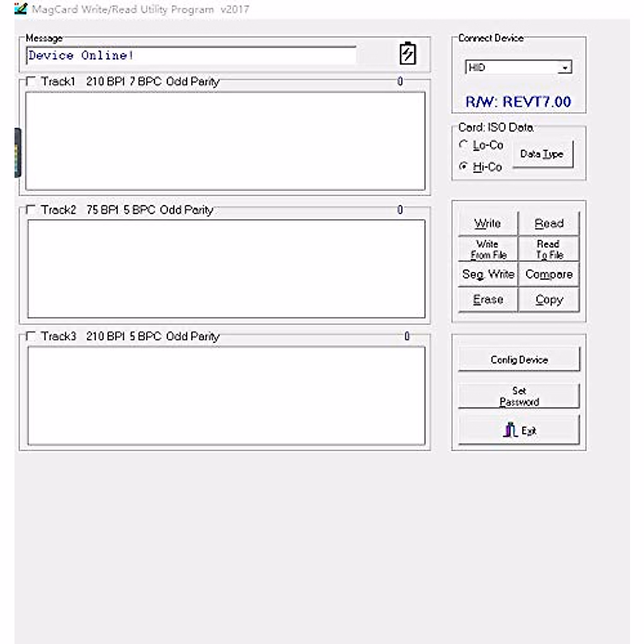Open the Data Type settings
This screenshot has height=644, width=644.
(542, 154)
